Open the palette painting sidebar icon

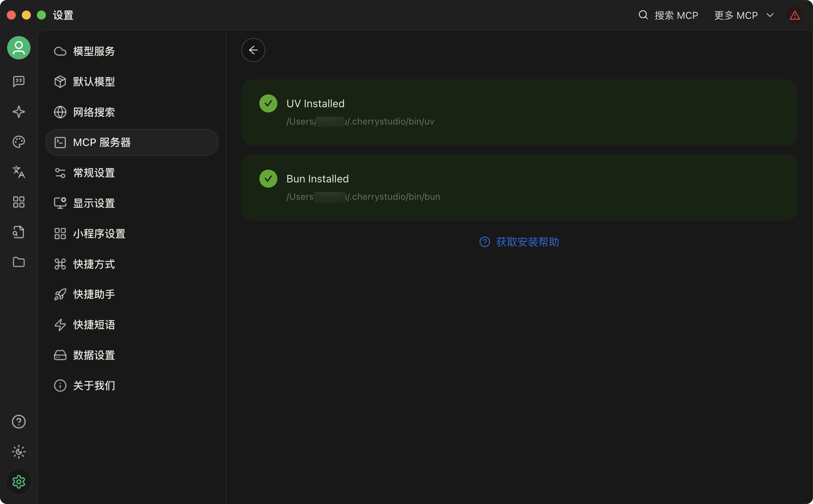18,142
